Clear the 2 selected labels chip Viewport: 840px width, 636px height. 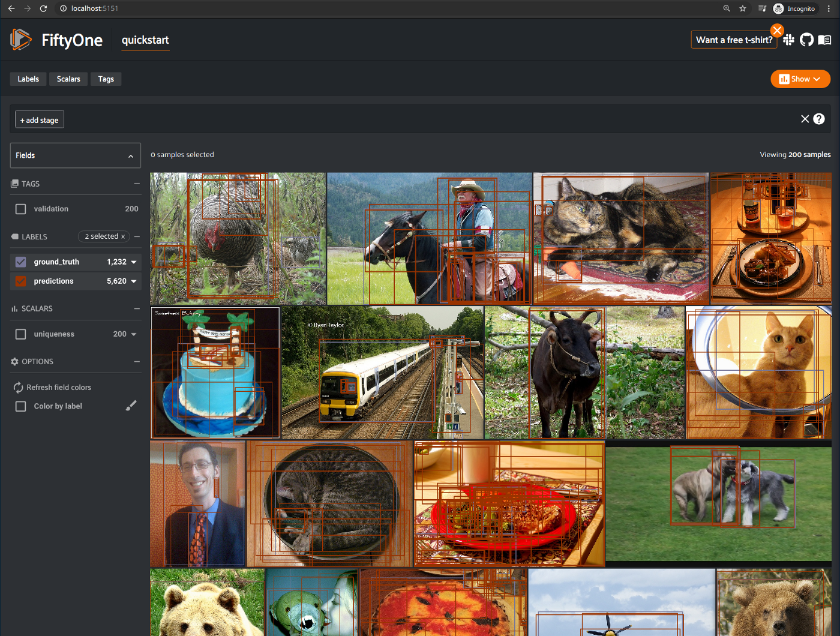click(123, 236)
